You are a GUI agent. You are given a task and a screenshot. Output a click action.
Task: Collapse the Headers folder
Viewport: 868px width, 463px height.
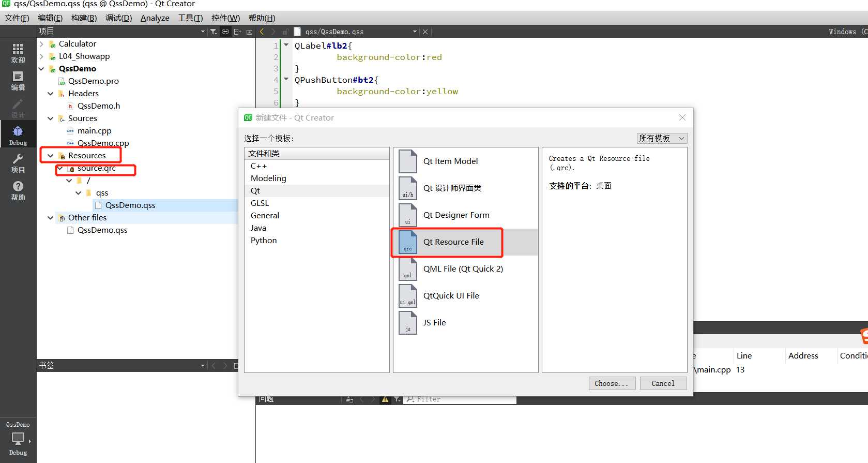(x=51, y=94)
